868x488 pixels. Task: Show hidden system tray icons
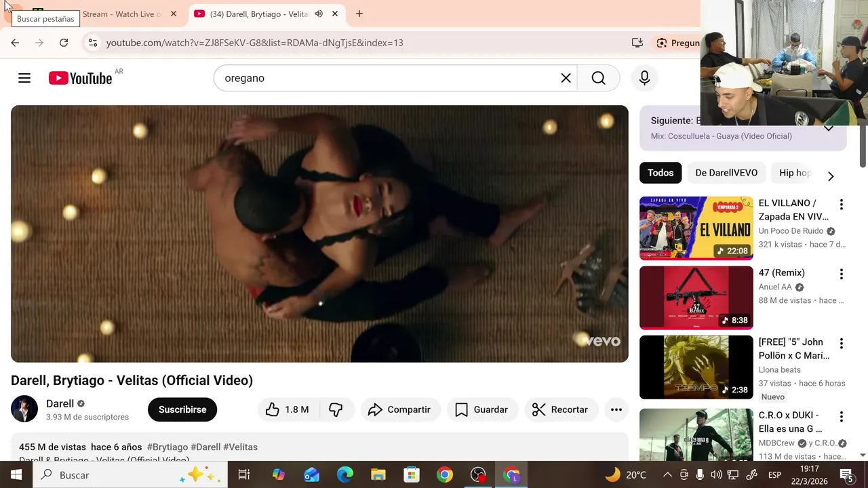[x=667, y=475]
